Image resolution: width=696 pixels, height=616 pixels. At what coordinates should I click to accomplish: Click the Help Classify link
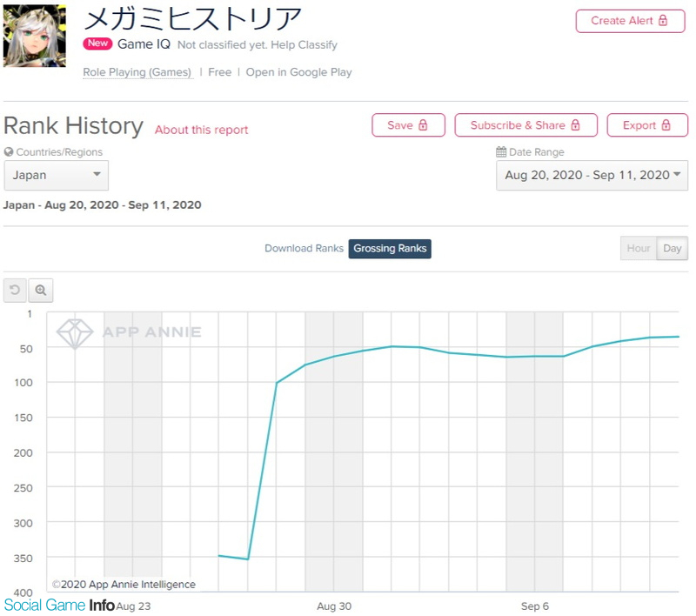[304, 45]
